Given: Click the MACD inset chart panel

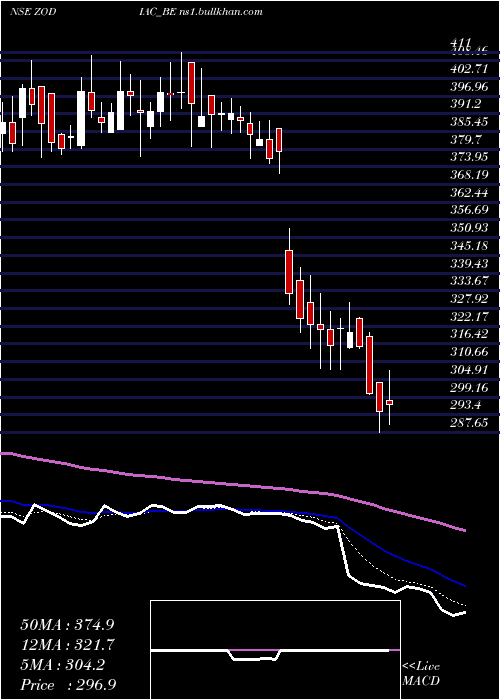Looking at the screenshot, I should click(x=275, y=650).
